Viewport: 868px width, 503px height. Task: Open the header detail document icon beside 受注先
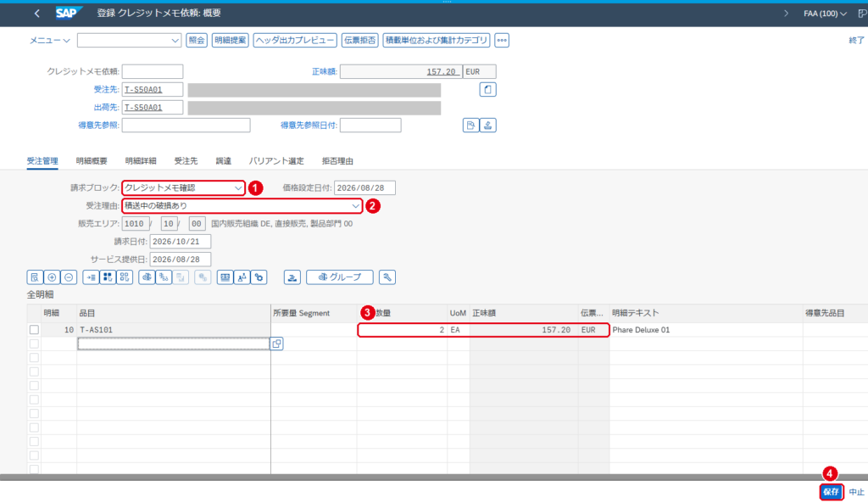[x=487, y=89]
